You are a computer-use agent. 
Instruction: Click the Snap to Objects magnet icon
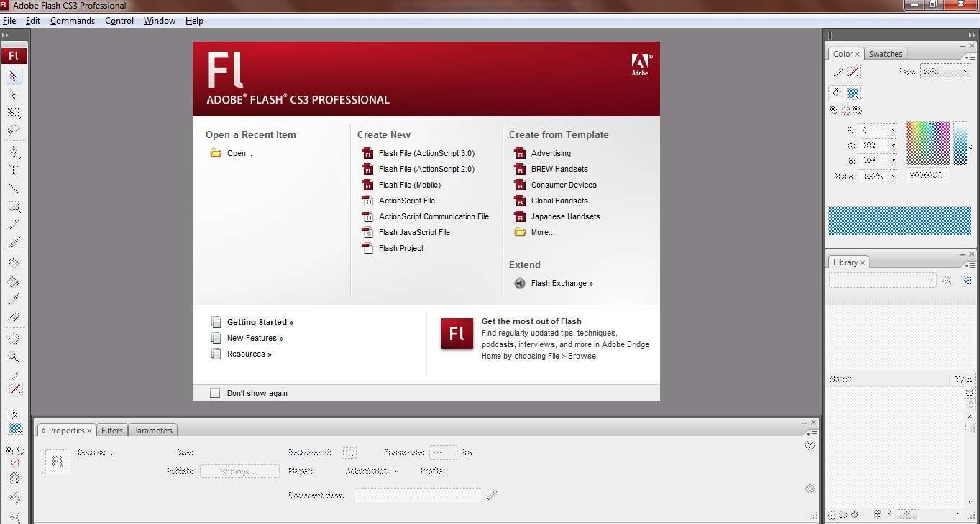14,478
